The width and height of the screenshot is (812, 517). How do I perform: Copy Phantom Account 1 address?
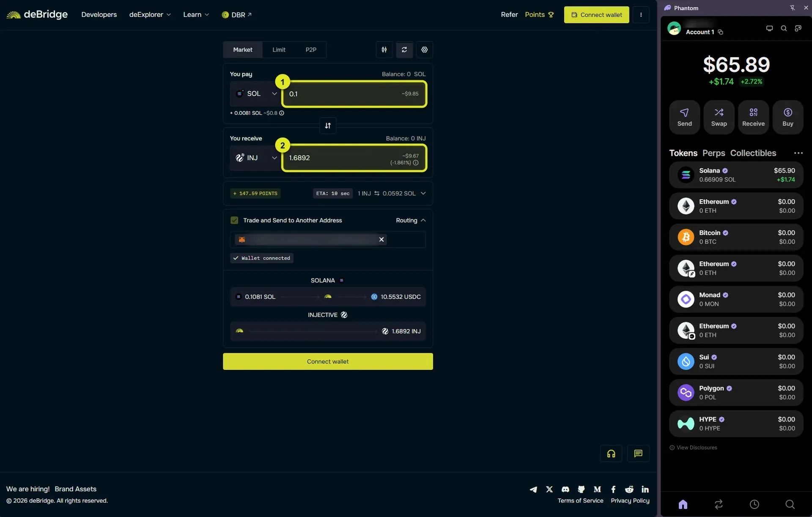click(x=721, y=32)
